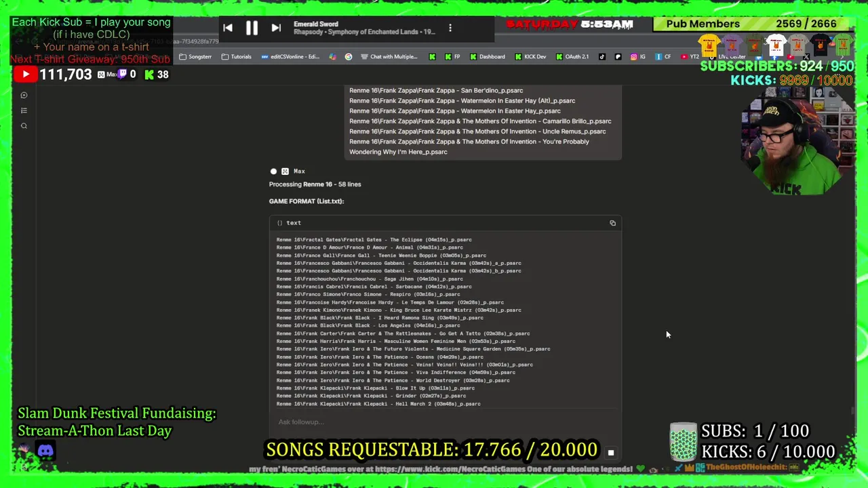
Task: Open the YT2 YouTube bookmark
Action: (x=690, y=57)
